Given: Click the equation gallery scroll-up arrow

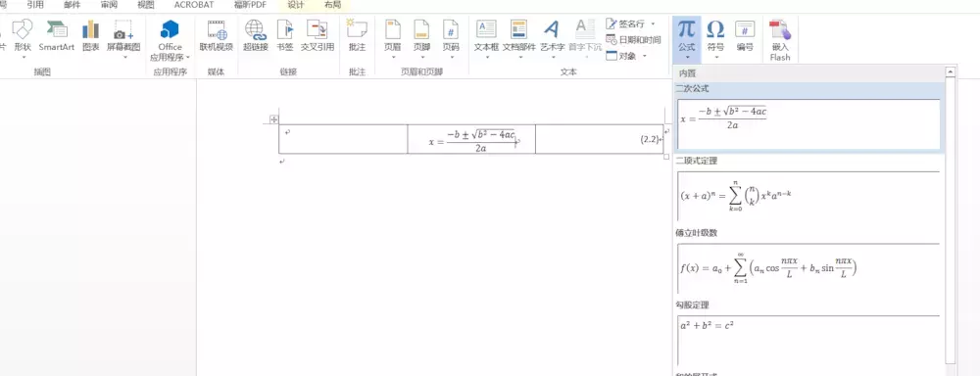Looking at the screenshot, I should [x=950, y=71].
